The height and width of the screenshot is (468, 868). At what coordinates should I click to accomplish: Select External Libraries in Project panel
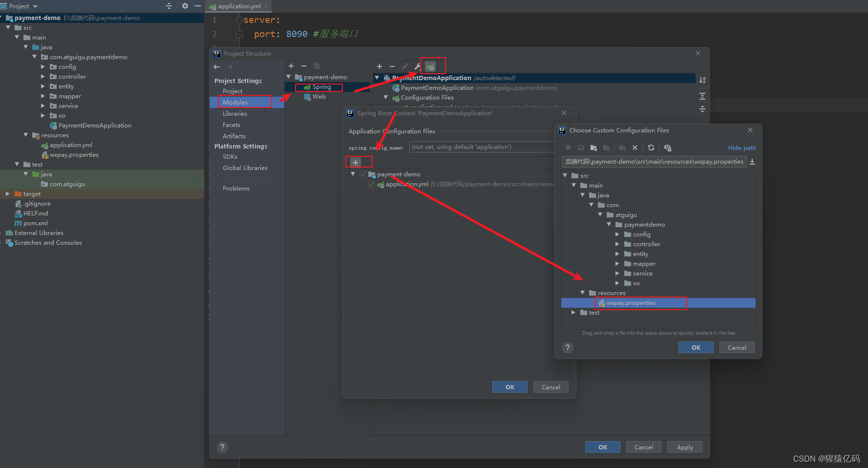(x=39, y=233)
